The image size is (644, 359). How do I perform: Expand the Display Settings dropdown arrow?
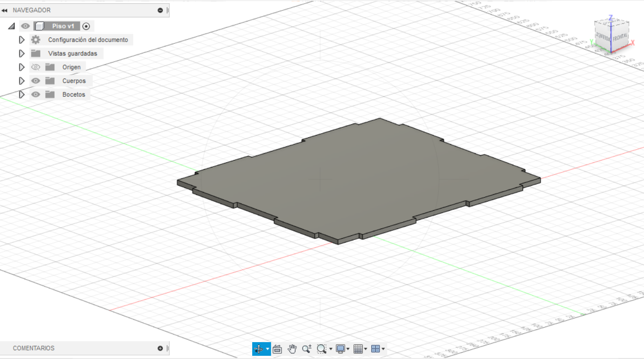tap(348, 349)
